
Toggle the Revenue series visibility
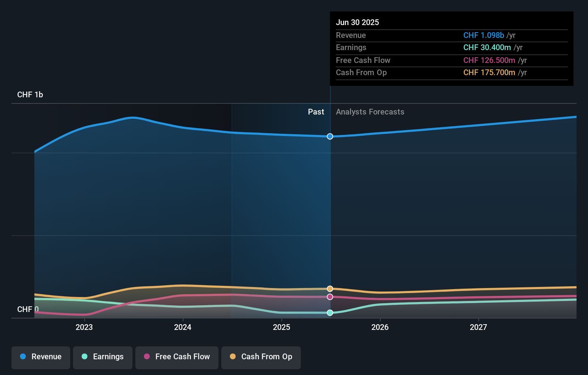(x=40, y=357)
